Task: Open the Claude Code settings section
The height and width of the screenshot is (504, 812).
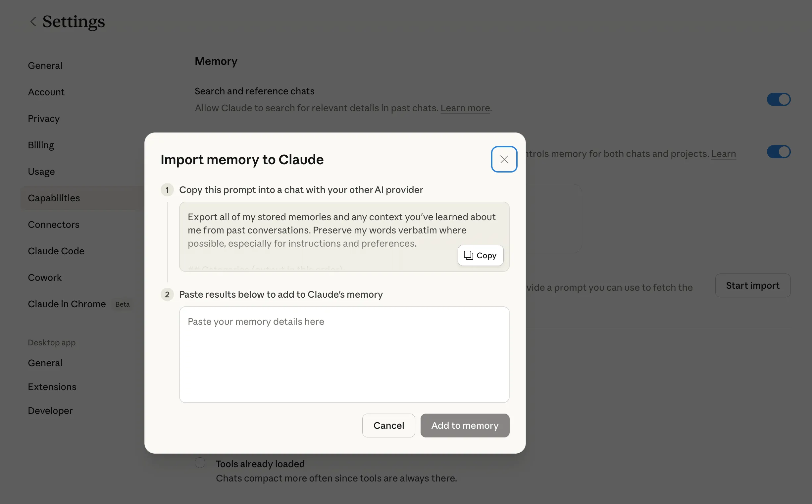Action: [56, 251]
